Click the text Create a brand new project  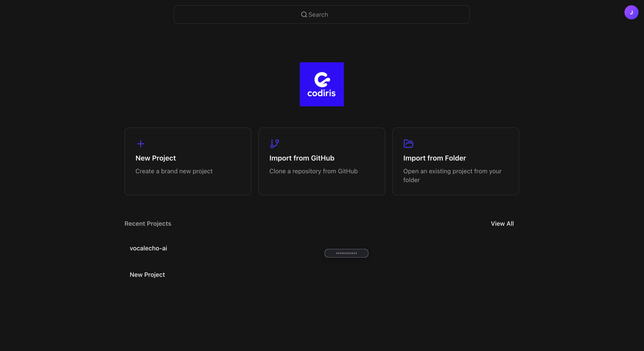coord(174,171)
